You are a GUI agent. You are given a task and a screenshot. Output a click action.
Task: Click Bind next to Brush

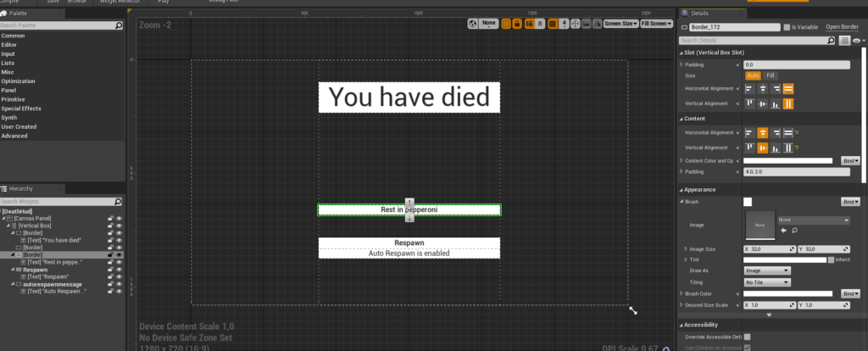pyautogui.click(x=849, y=202)
